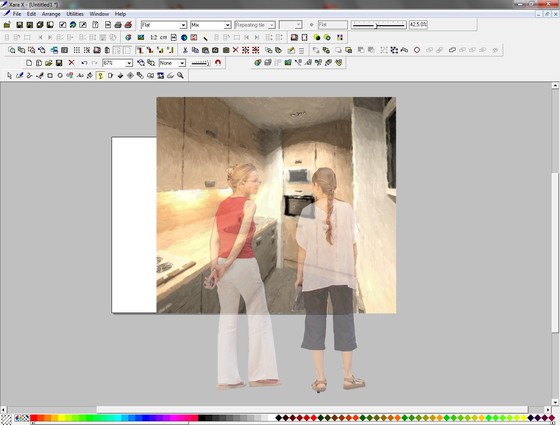Screen dimensions: 560x425
Task: Select the Selector arrow tool
Action: [x=9, y=76]
